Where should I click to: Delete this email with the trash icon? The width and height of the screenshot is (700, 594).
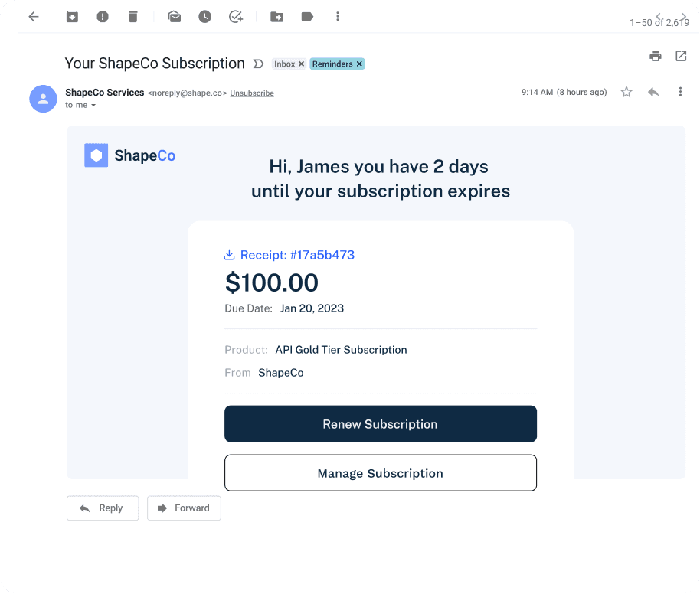point(133,17)
